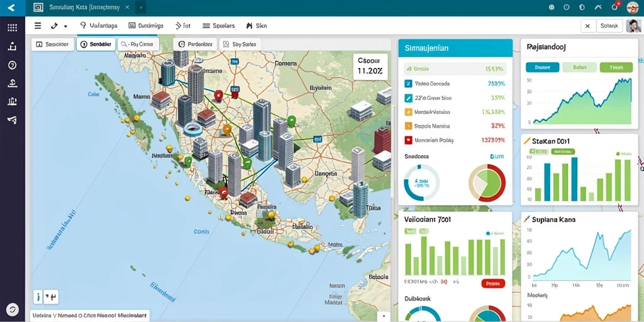644x322 pixels.
Task: Click the 'Sotank' button
Action: tap(609, 26)
